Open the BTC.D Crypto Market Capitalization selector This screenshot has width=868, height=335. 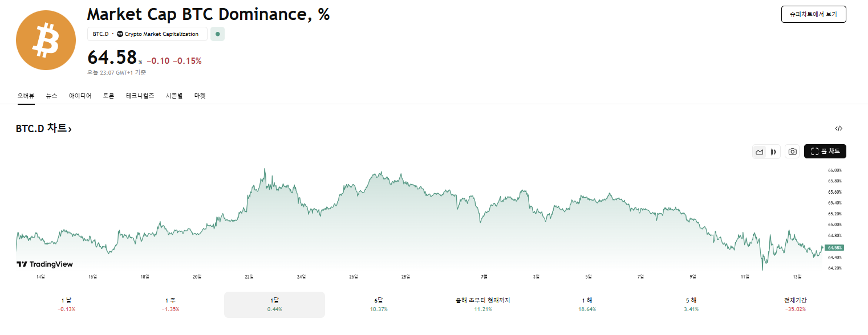point(147,34)
